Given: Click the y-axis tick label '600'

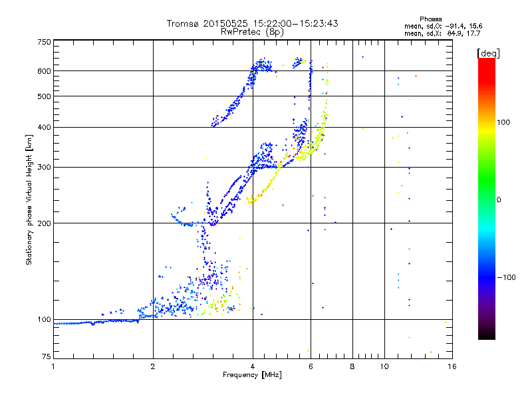Looking at the screenshot, I should tap(45, 71).
